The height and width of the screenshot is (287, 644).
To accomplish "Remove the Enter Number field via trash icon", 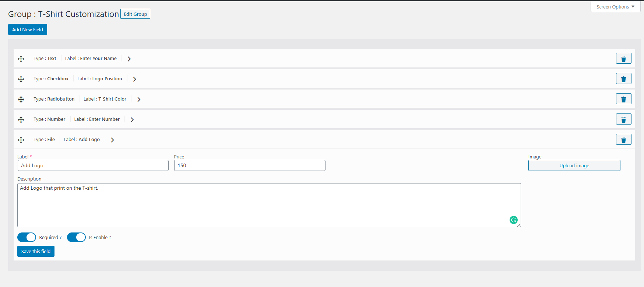I will pyautogui.click(x=623, y=119).
